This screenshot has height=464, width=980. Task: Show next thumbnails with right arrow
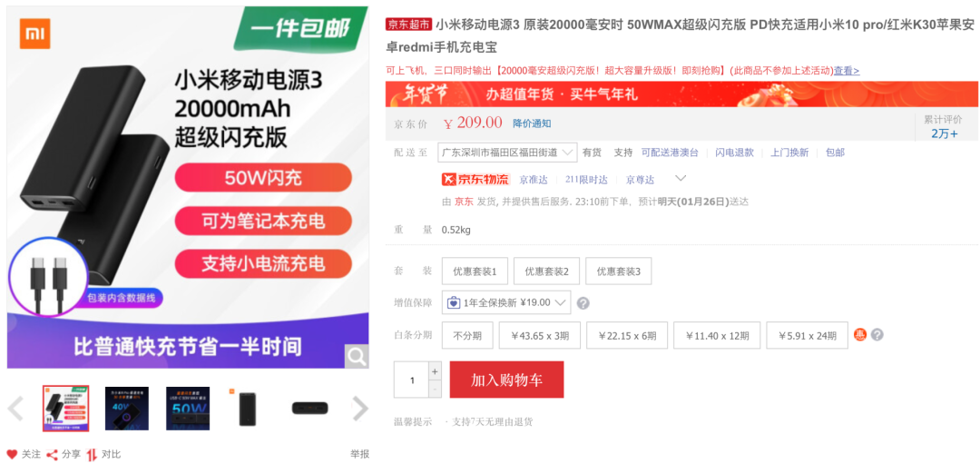tap(360, 409)
